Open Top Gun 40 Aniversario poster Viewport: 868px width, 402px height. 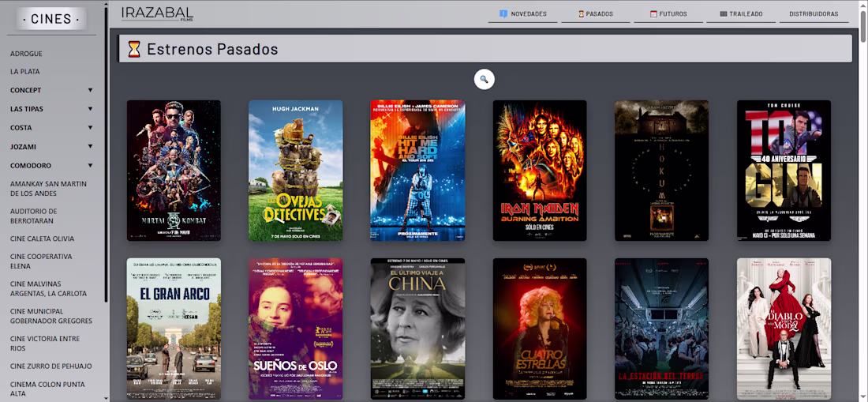784,171
